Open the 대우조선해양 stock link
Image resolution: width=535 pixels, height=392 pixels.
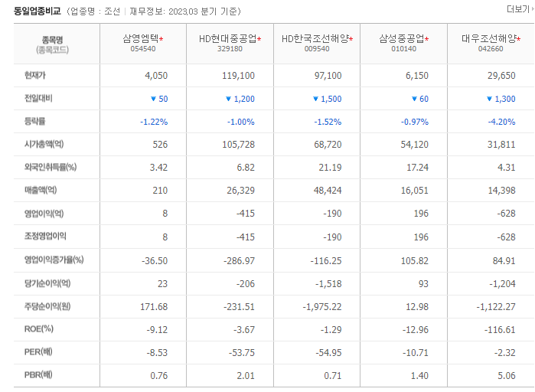point(489,39)
